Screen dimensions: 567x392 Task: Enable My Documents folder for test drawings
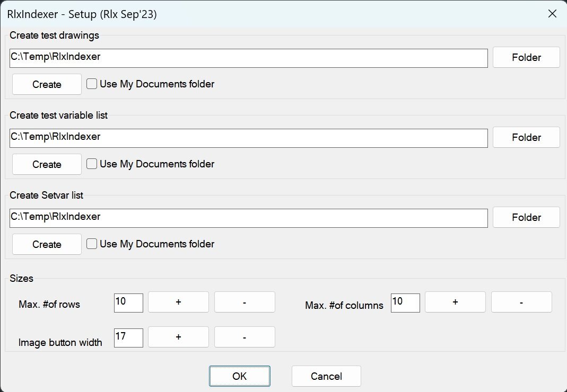[92, 84]
